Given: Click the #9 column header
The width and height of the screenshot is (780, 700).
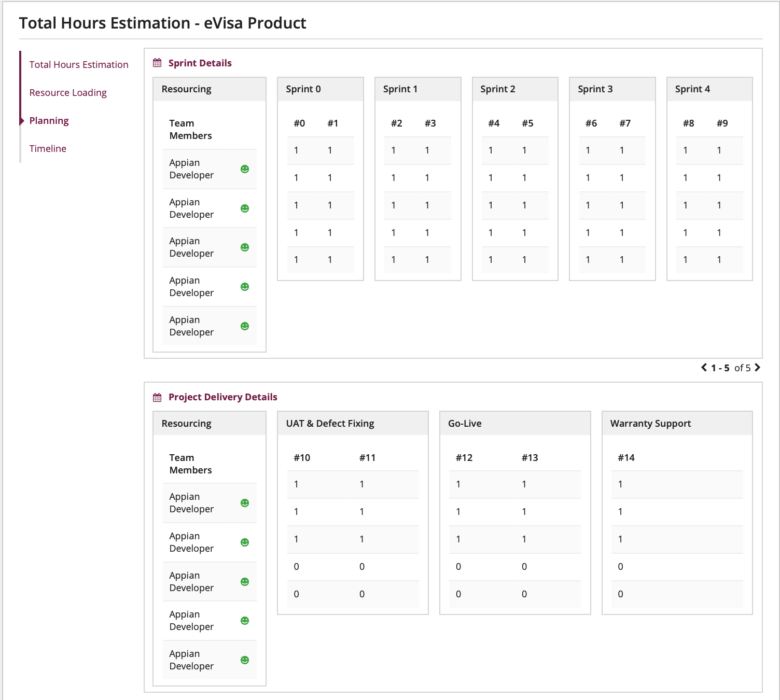Looking at the screenshot, I should coord(722,123).
